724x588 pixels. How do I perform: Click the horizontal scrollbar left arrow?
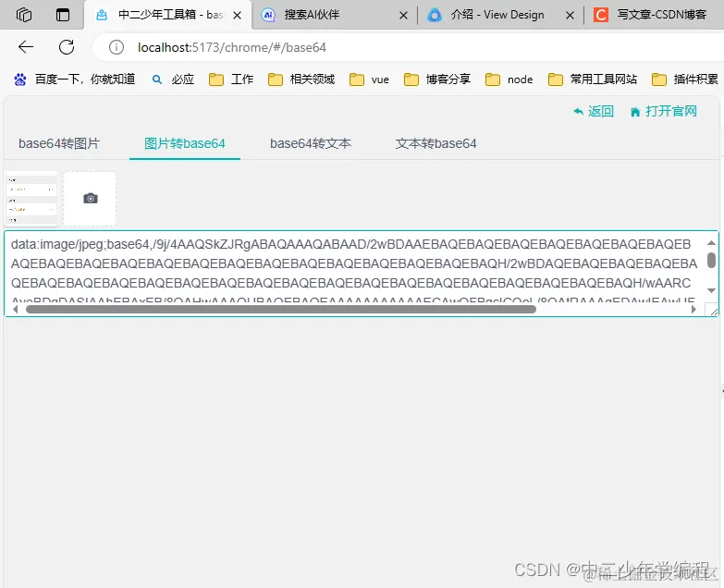tap(15, 309)
